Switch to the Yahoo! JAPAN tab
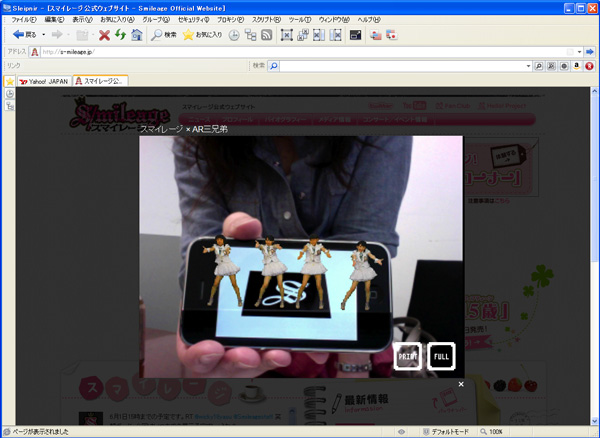This screenshot has width=600, height=438. point(41,81)
